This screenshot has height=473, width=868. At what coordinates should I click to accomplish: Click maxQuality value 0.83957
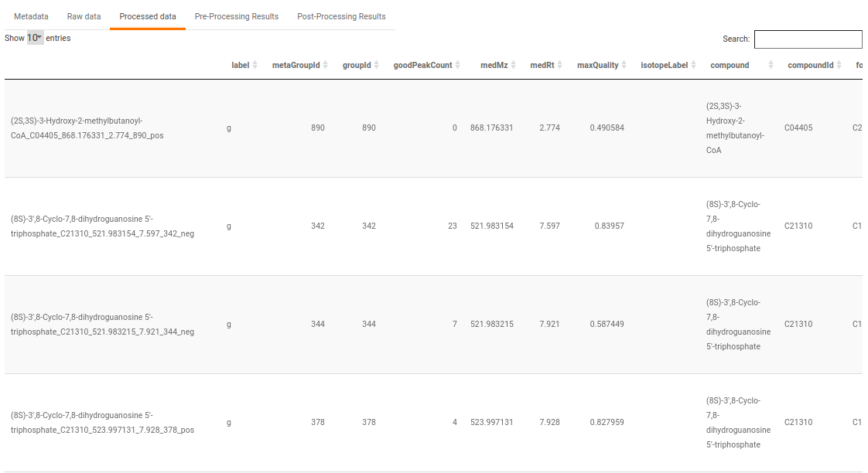[x=609, y=226]
